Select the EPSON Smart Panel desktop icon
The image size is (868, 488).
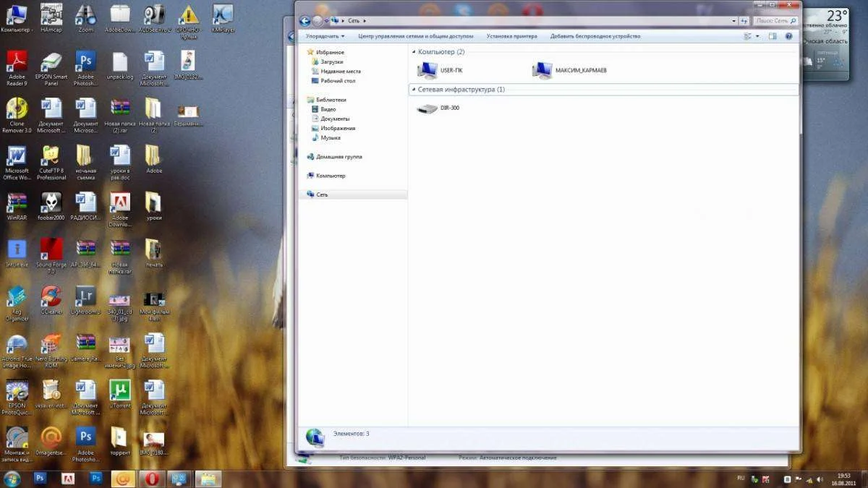[51, 69]
